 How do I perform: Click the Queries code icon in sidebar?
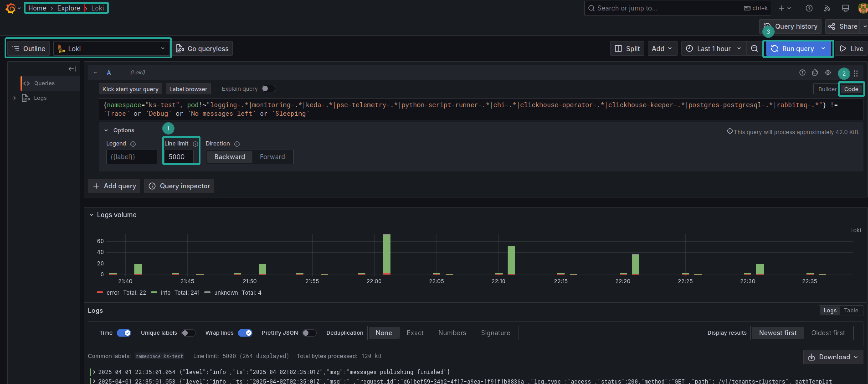[27, 83]
